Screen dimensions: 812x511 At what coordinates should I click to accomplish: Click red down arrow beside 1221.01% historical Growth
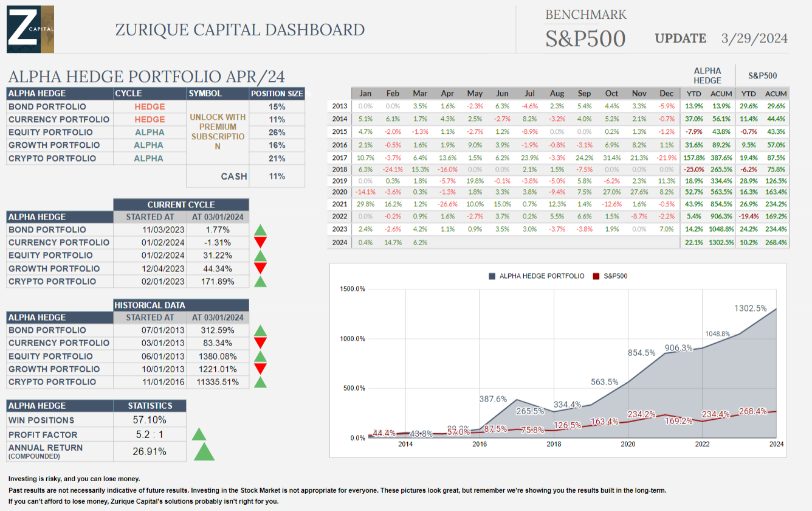click(x=260, y=369)
